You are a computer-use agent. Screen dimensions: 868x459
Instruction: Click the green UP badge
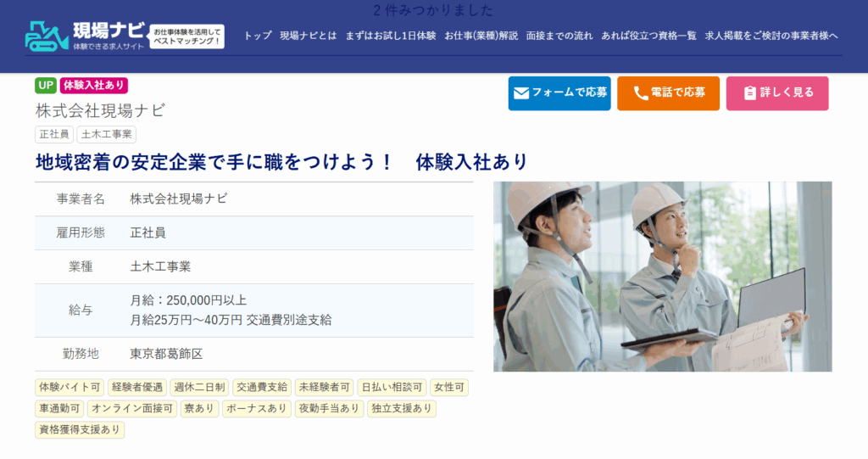pyautogui.click(x=46, y=85)
